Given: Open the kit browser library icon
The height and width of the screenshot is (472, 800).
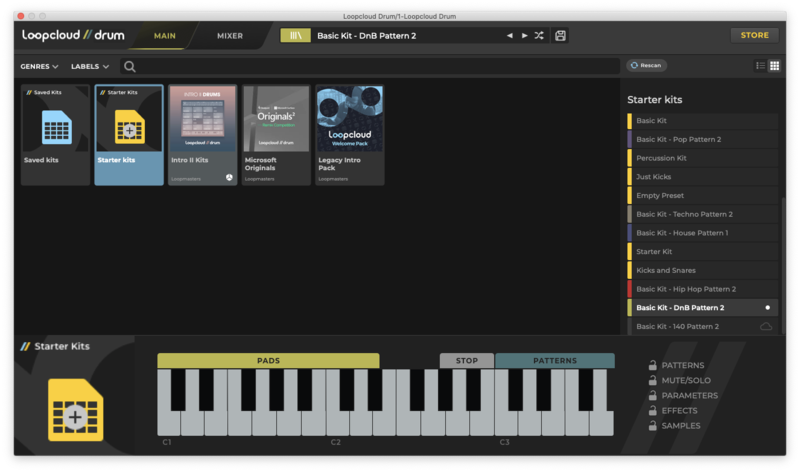Looking at the screenshot, I should tap(295, 36).
